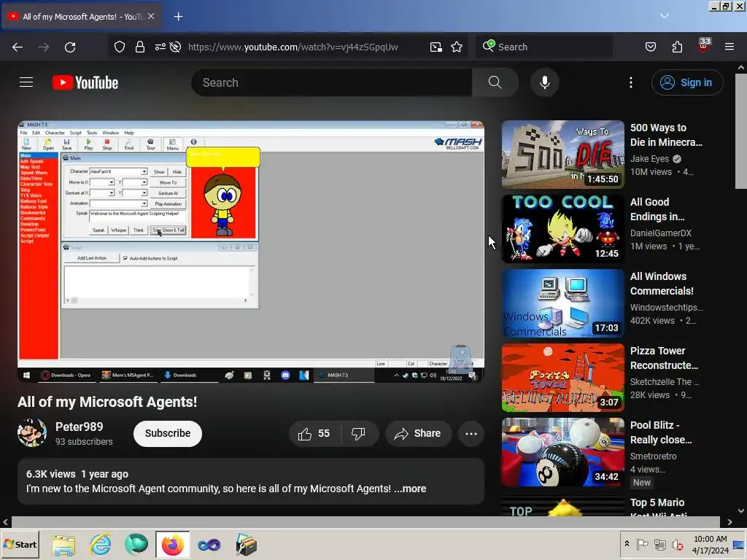Image resolution: width=747 pixels, height=560 pixels.
Task: Open YouTube guide hamburger menu
Action: (26, 82)
